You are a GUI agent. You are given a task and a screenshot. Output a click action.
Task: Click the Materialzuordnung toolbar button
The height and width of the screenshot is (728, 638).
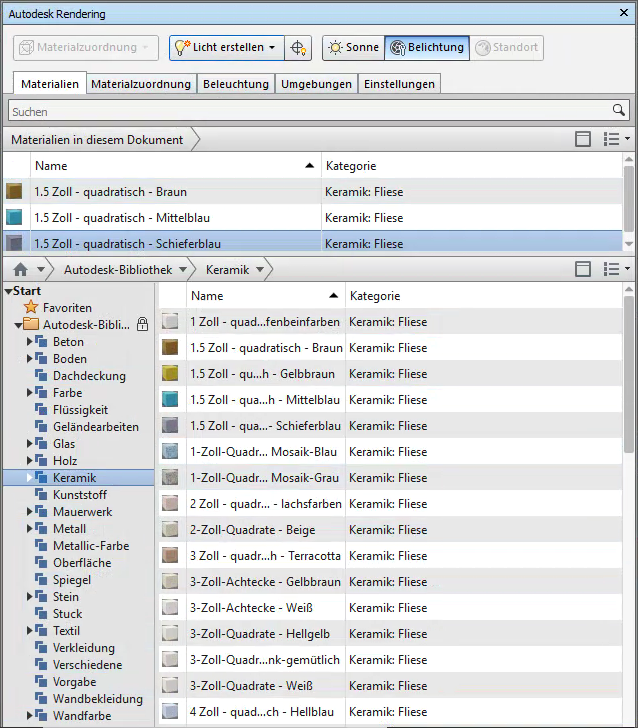coord(86,48)
